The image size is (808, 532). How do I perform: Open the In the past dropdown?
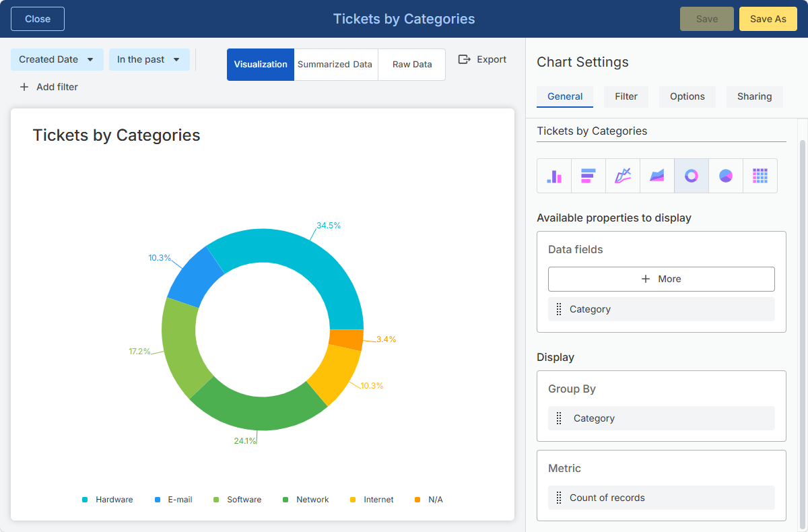point(149,59)
